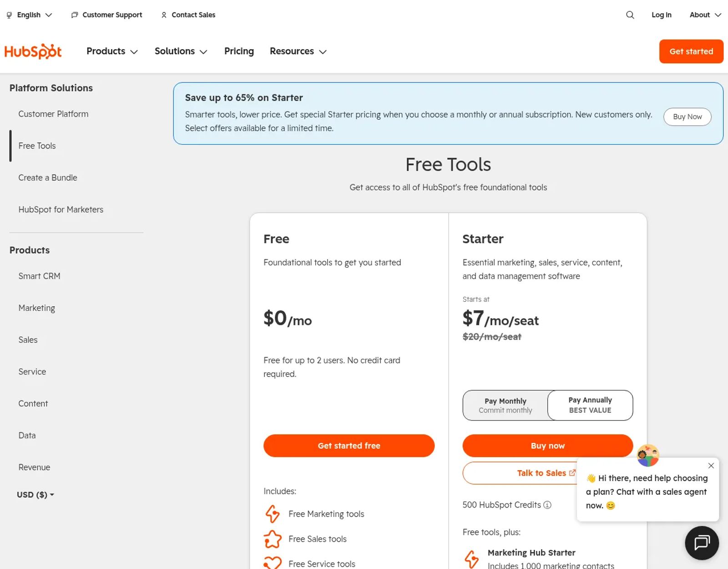728x569 pixels.
Task: Click the Free Service tools heart icon
Action: click(x=273, y=563)
